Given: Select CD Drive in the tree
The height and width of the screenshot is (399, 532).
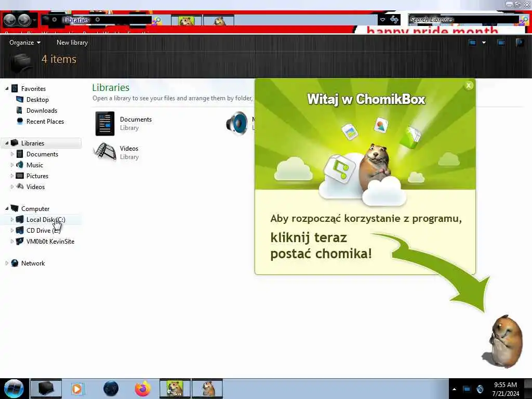Looking at the screenshot, I should [43, 230].
